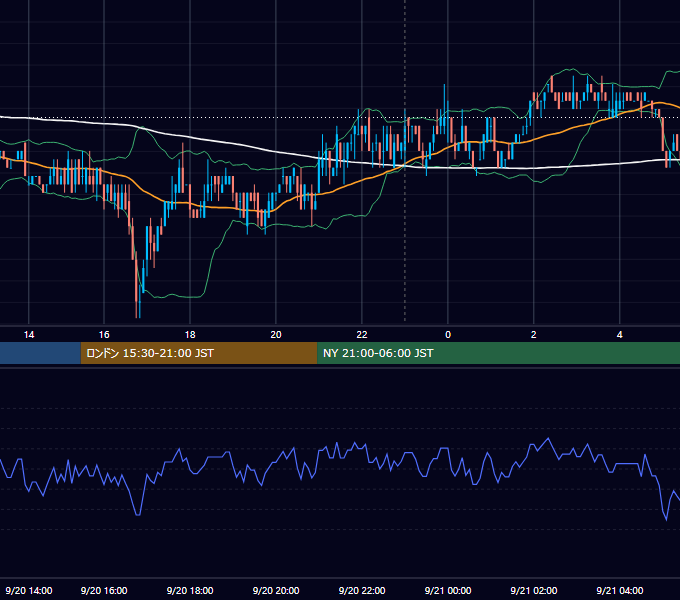The width and height of the screenshot is (680, 600).
Task: Click the 2 hour axis label
Action: point(533,335)
